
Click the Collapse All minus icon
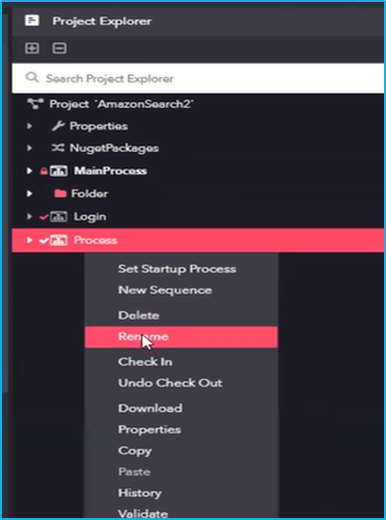click(59, 48)
